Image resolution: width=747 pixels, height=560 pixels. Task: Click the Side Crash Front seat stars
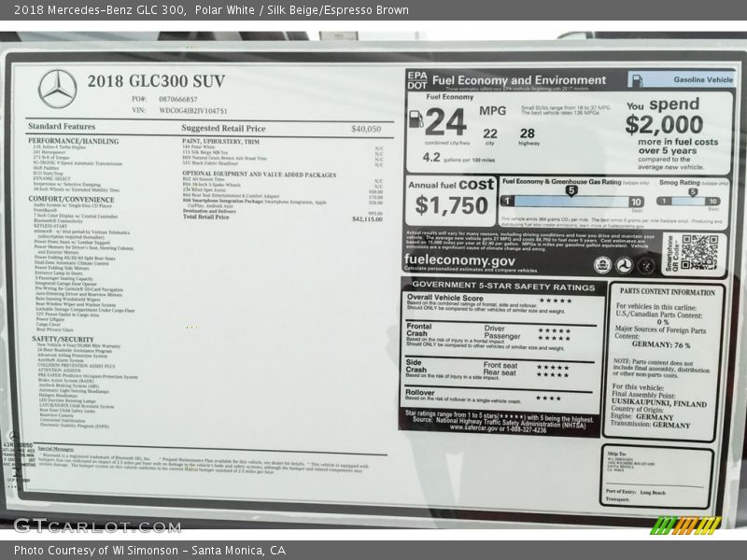[x=553, y=368]
